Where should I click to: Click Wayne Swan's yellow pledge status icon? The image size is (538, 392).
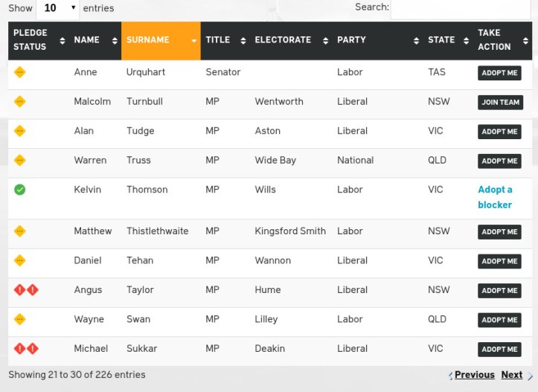click(20, 319)
